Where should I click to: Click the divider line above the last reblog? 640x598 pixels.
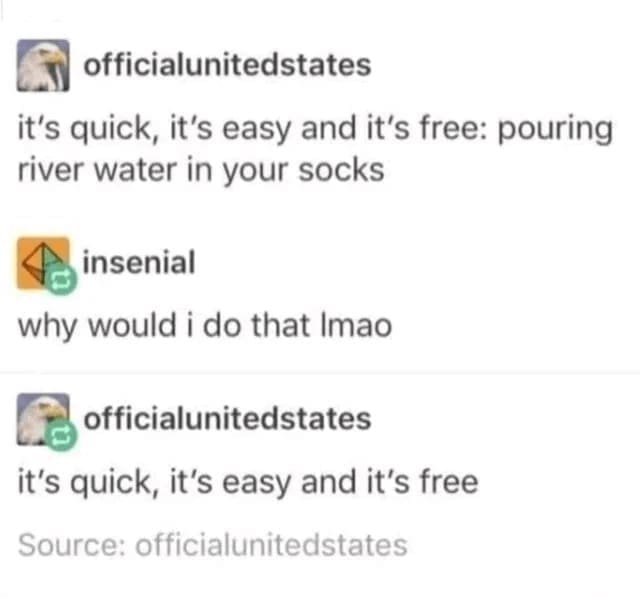pyautogui.click(x=320, y=373)
